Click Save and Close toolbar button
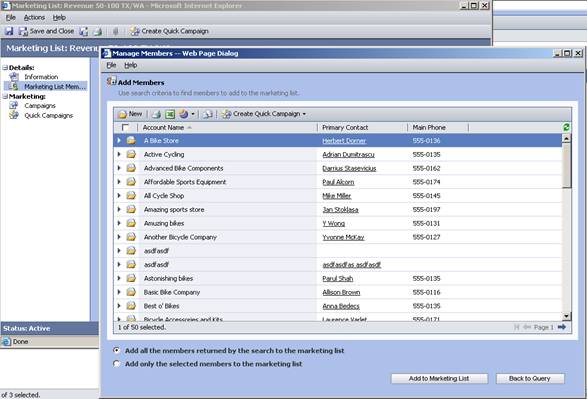 pos(46,31)
